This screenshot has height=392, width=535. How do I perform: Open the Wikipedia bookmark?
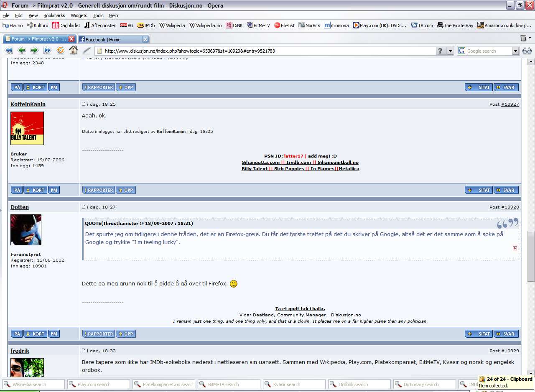(172, 25)
